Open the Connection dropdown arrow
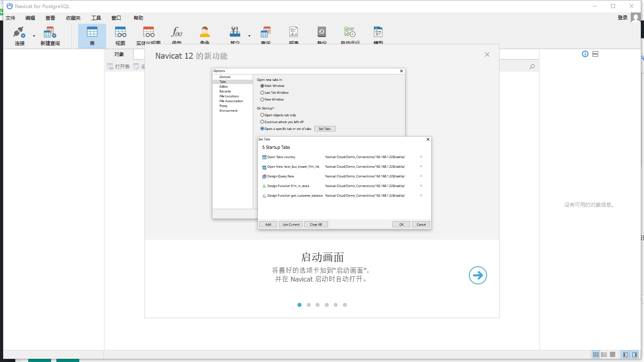The image size is (644, 362). point(34,36)
